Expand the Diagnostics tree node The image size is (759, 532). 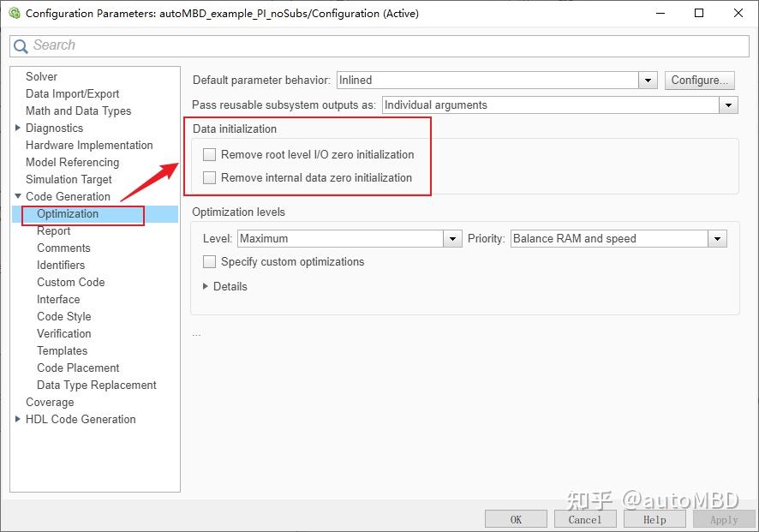click(x=18, y=128)
